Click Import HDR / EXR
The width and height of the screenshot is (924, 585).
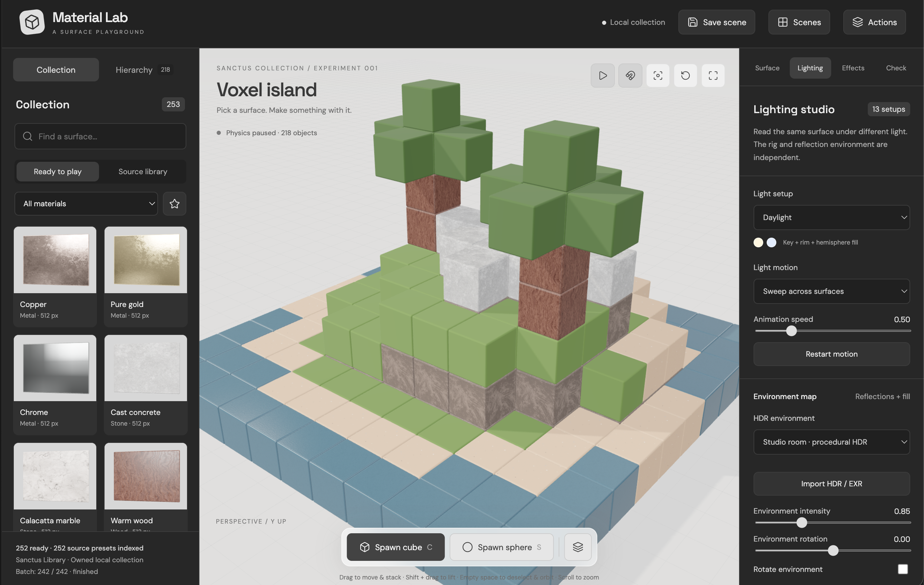point(832,483)
